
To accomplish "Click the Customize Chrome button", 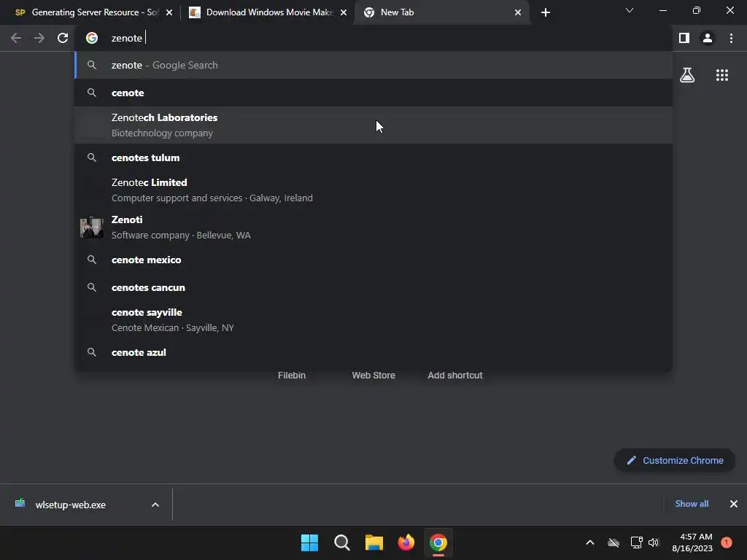I will click(x=675, y=461).
